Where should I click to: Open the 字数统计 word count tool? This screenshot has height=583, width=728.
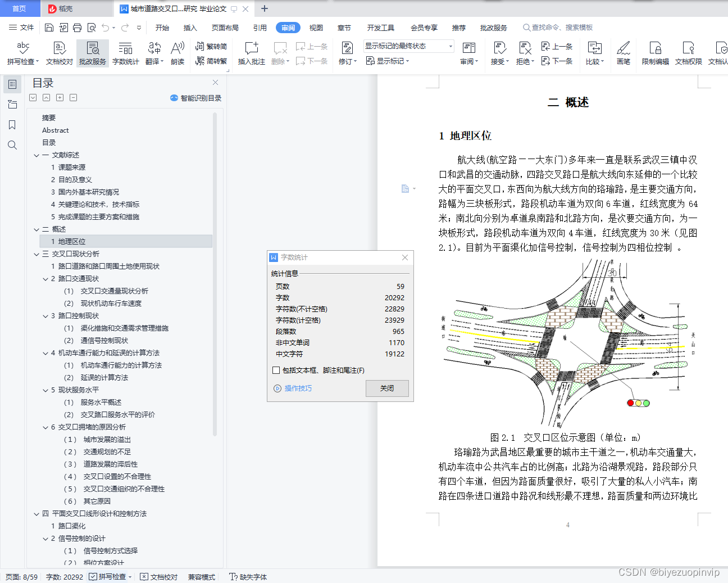click(125, 53)
